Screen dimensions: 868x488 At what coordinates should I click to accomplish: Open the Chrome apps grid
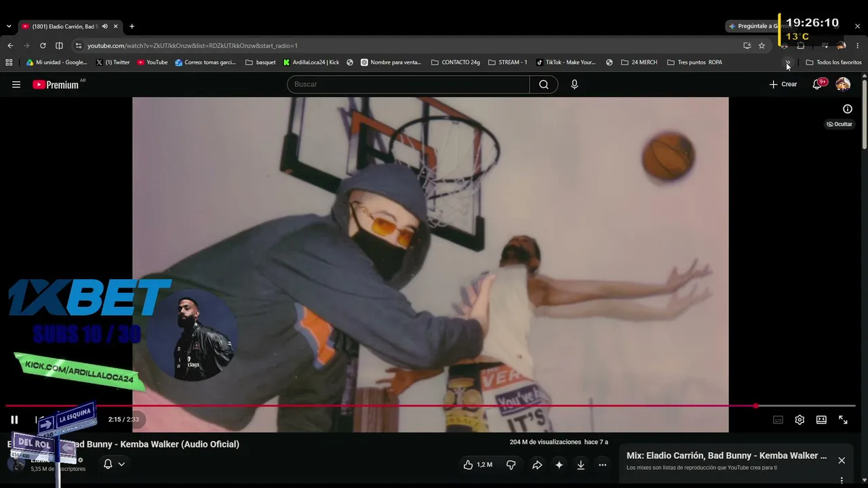pos(9,62)
